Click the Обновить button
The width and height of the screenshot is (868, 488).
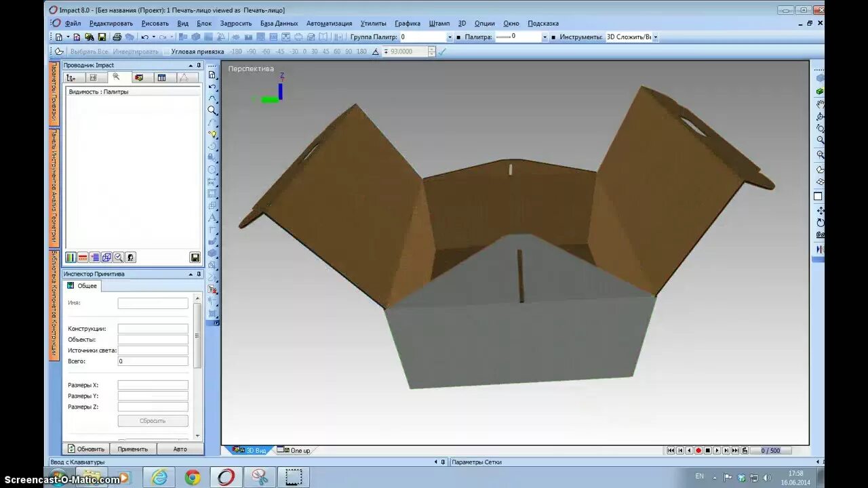[x=86, y=449]
